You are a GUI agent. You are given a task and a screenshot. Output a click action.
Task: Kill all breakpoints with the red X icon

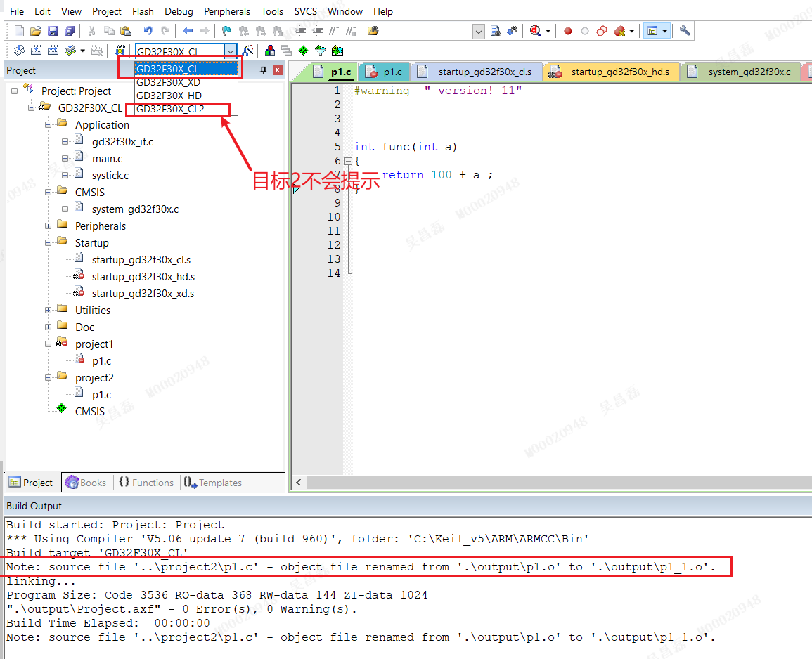click(619, 31)
